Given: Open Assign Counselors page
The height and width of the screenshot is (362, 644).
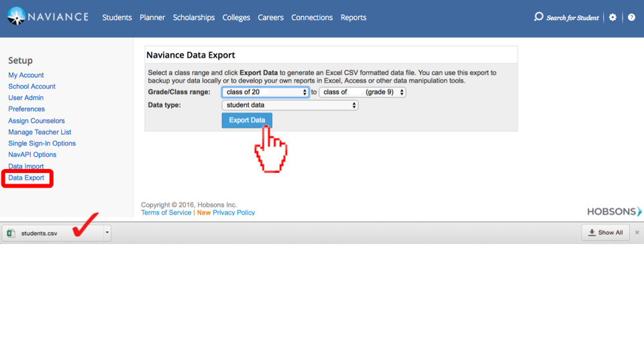Looking at the screenshot, I should click(x=36, y=121).
